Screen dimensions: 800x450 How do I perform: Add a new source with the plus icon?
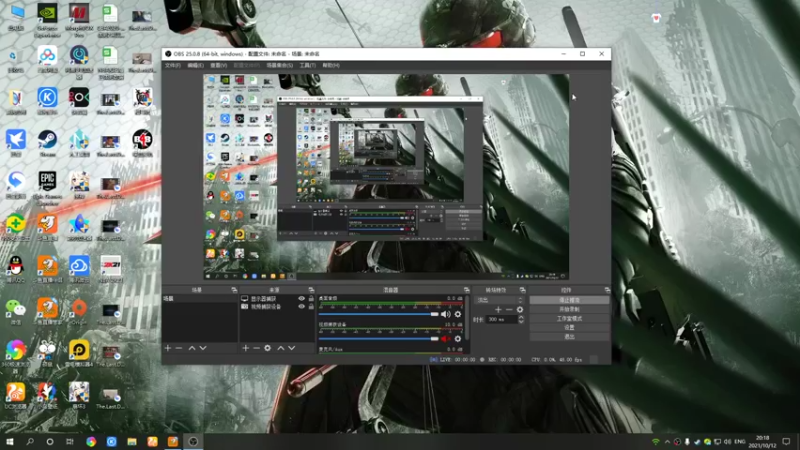coord(245,348)
